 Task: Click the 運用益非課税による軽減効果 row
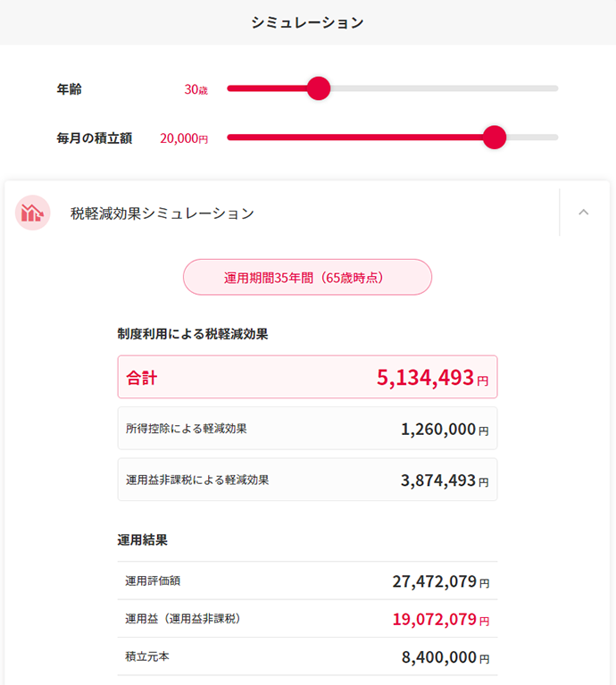pos(307,480)
